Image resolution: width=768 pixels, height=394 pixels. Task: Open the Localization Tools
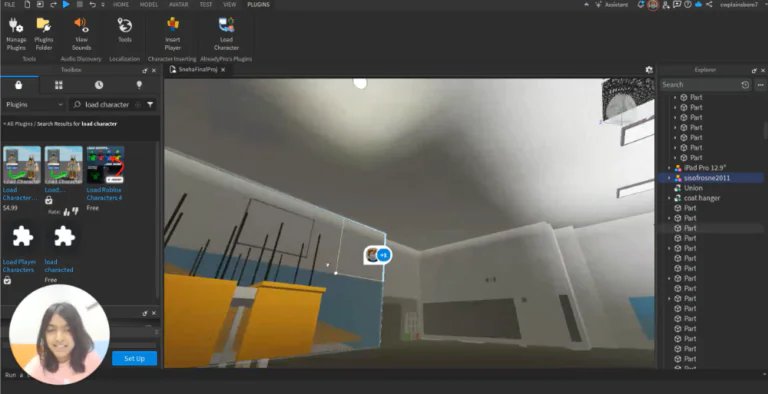pyautogui.click(x=124, y=30)
